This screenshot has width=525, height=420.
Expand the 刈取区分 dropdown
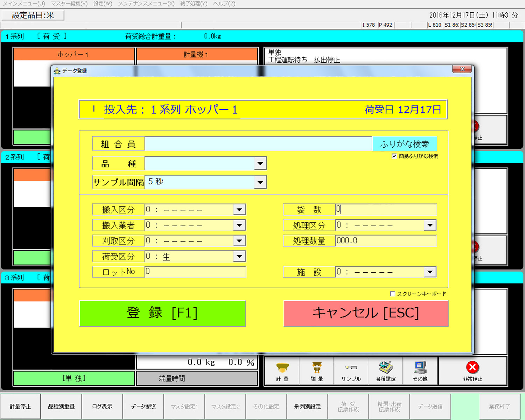click(239, 241)
